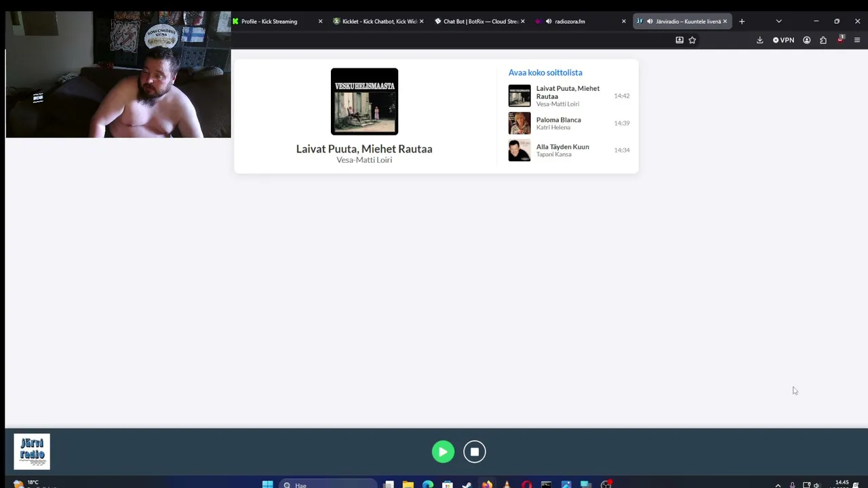Open the browser hamburger menu
868x488 pixels.
click(857, 40)
